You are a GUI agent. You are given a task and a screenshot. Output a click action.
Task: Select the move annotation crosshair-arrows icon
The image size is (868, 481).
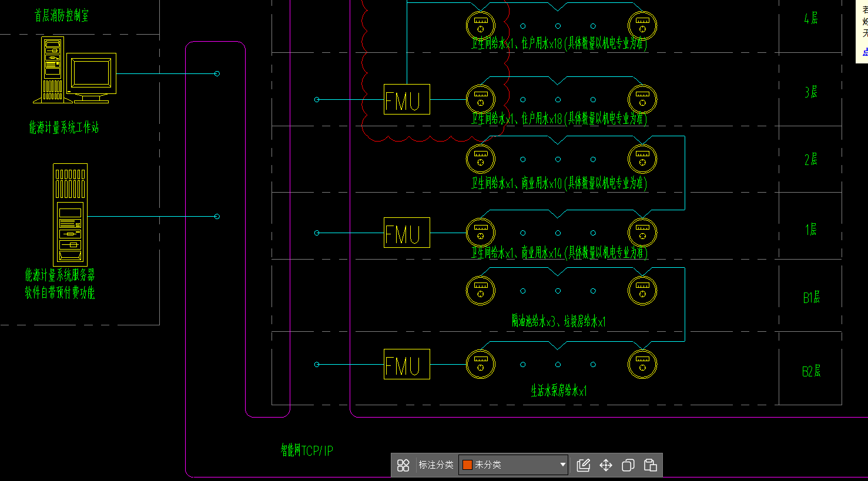click(x=606, y=465)
